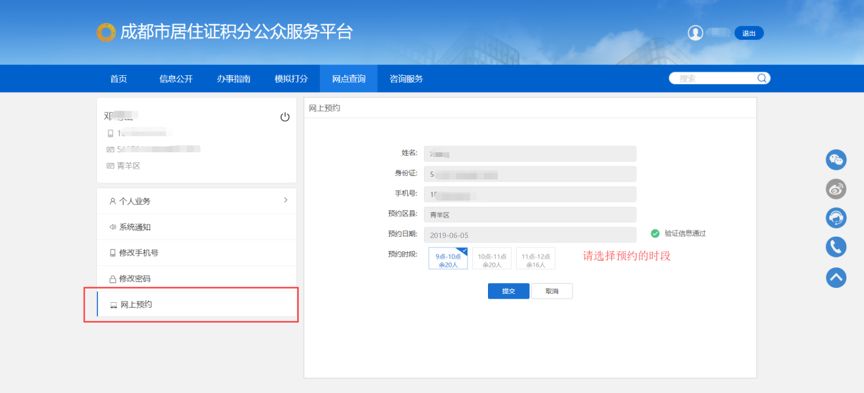Click the 退出 logout button in header

click(749, 33)
